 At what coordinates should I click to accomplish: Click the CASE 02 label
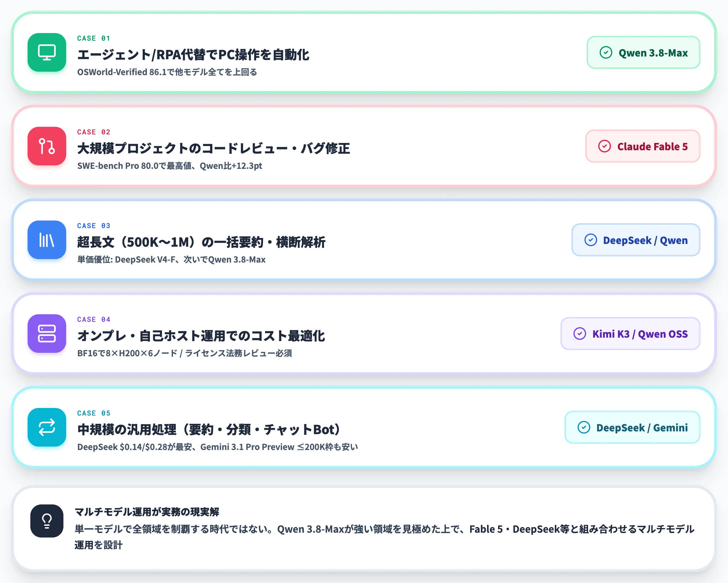click(x=93, y=132)
